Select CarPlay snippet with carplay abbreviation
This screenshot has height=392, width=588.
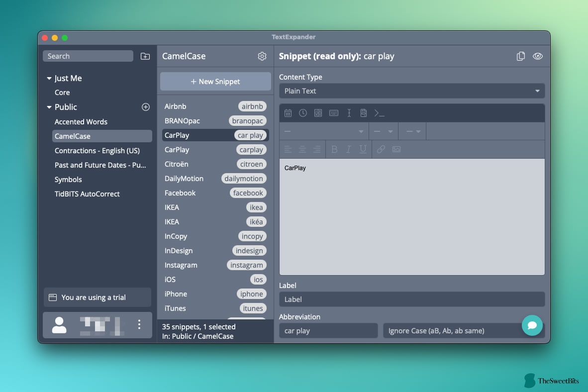(x=215, y=150)
